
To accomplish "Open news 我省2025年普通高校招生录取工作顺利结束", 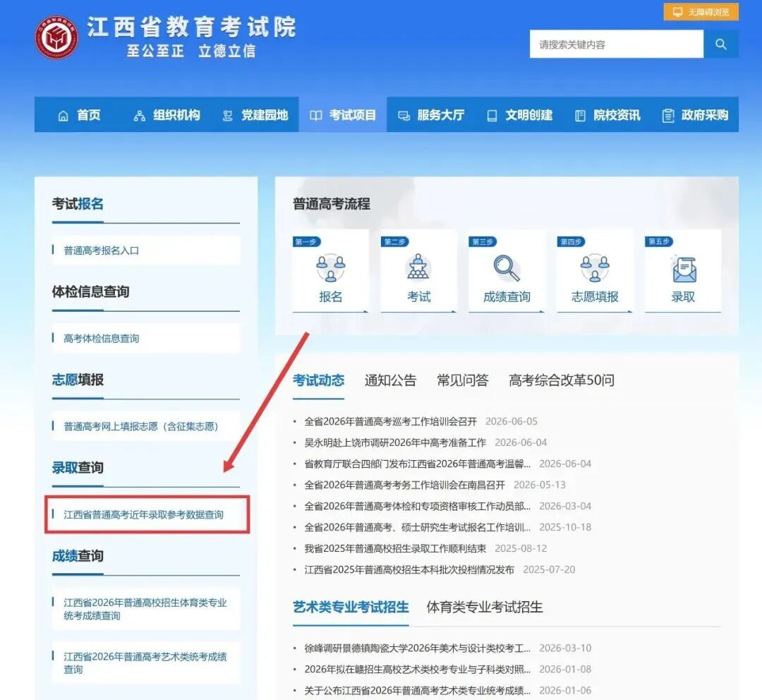I will [x=395, y=549].
